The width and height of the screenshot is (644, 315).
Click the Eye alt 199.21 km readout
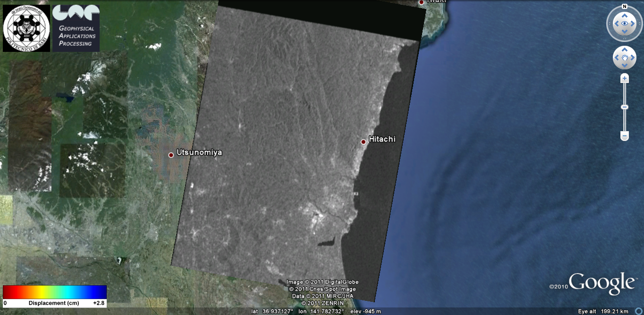(603, 312)
